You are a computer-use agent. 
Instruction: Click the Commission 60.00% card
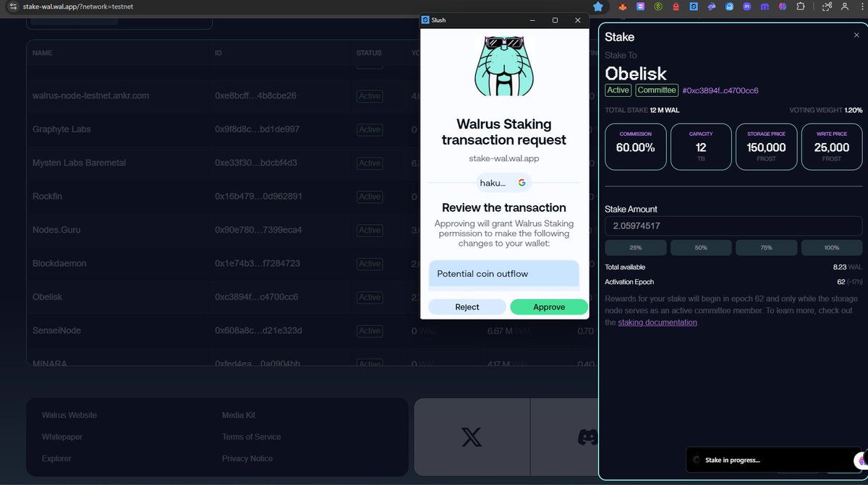click(x=636, y=147)
